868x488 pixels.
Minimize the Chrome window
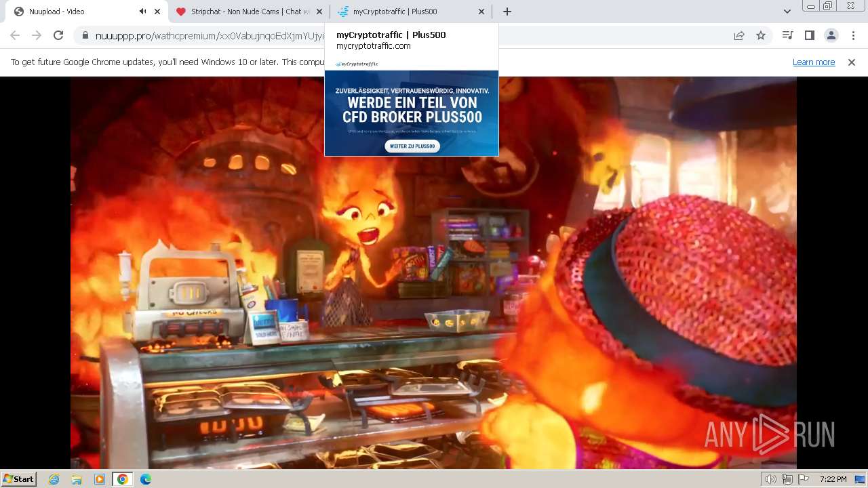(811, 6)
